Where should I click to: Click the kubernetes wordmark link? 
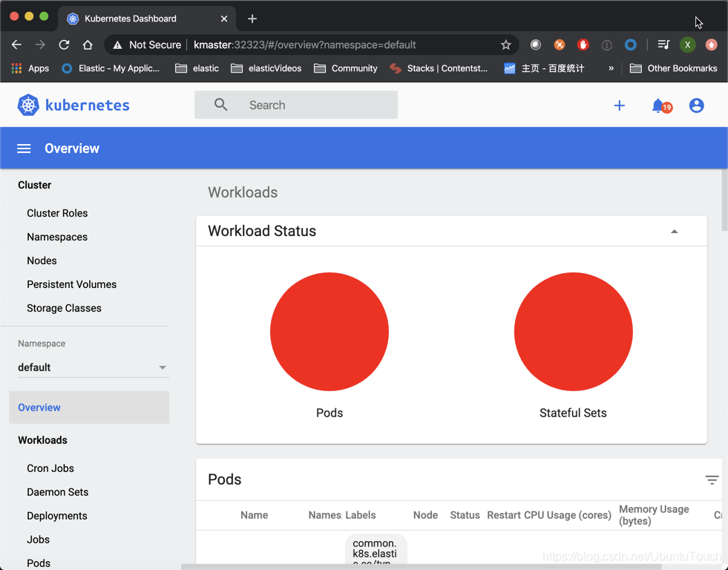point(88,105)
